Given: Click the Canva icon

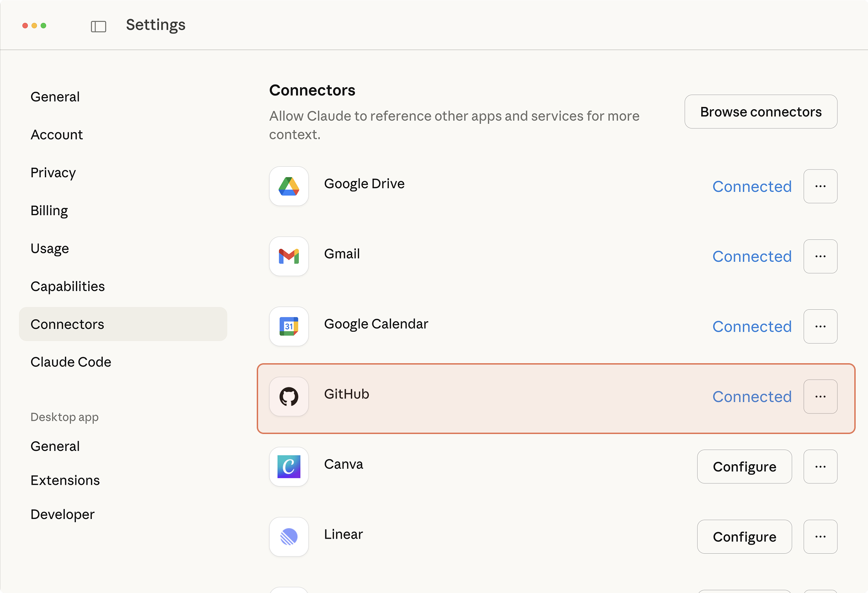Looking at the screenshot, I should 289,466.
